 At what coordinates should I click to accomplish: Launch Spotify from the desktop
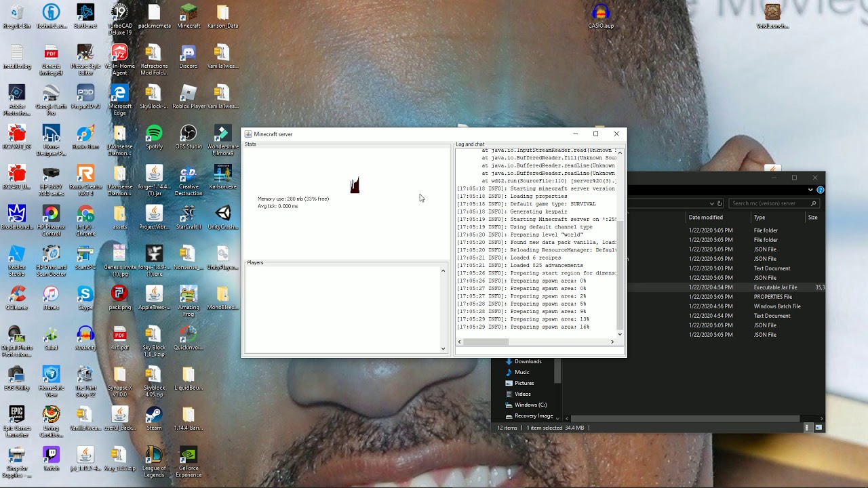pos(154,138)
